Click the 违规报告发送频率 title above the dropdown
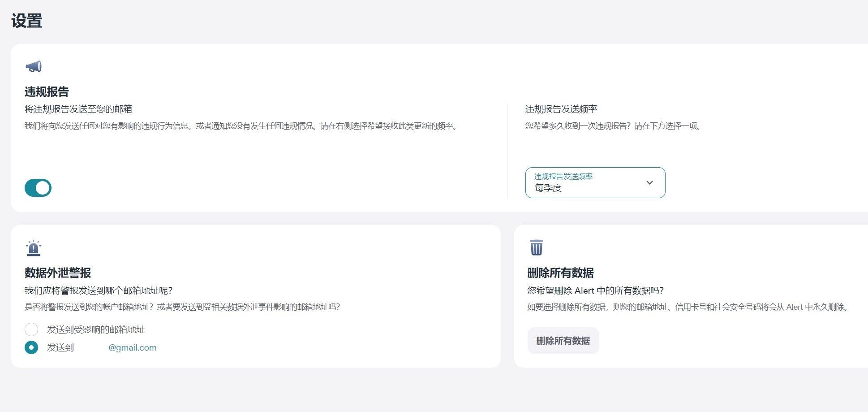 (561, 109)
